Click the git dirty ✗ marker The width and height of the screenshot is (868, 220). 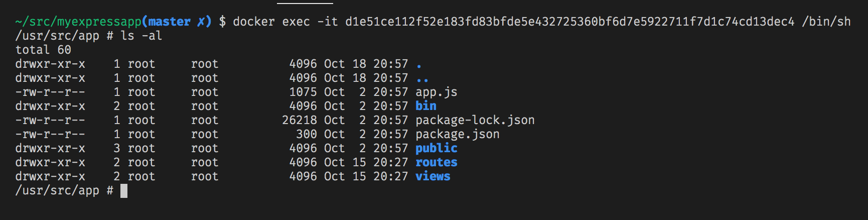[x=201, y=22]
